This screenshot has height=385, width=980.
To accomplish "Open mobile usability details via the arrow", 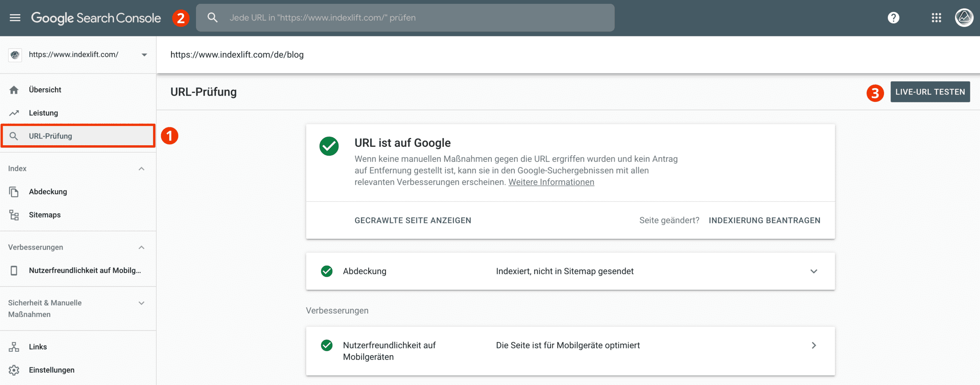I will 814,345.
